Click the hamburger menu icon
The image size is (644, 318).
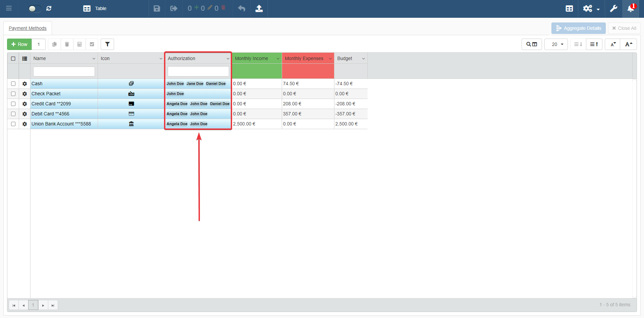tap(9, 8)
